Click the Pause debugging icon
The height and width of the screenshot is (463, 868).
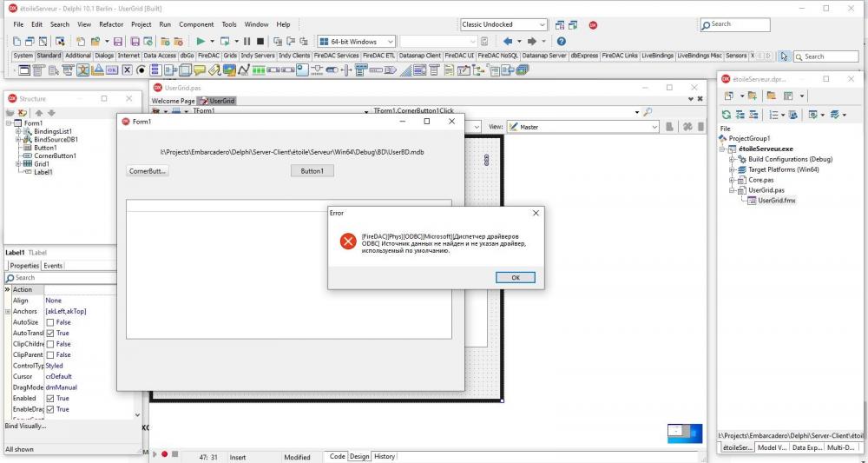tap(247, 42)
